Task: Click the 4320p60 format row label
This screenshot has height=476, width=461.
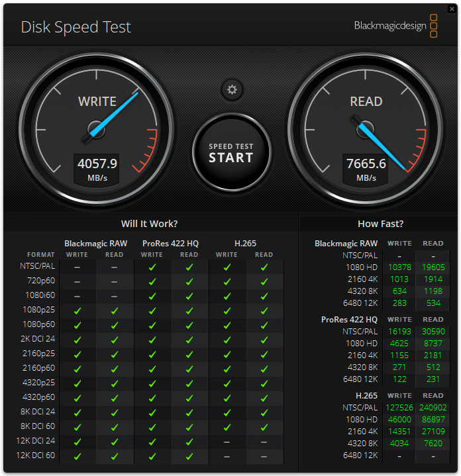Action: tap(39, 397)
